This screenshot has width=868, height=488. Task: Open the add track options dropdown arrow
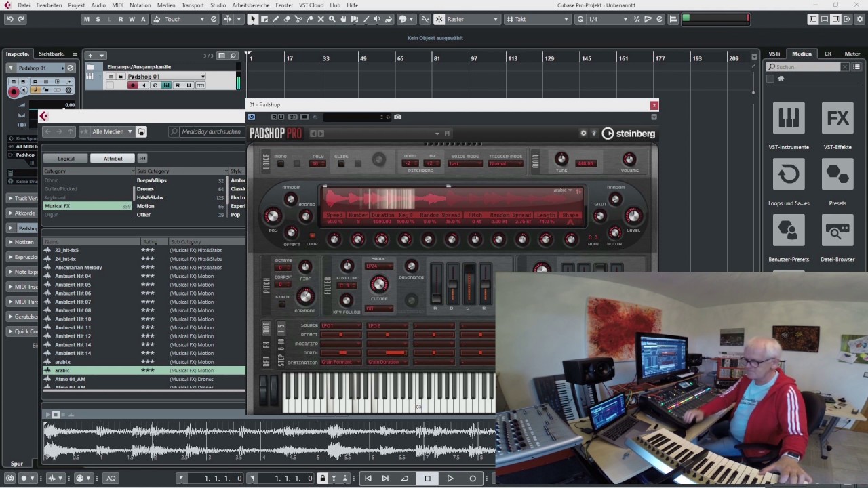tap(102, 56)
